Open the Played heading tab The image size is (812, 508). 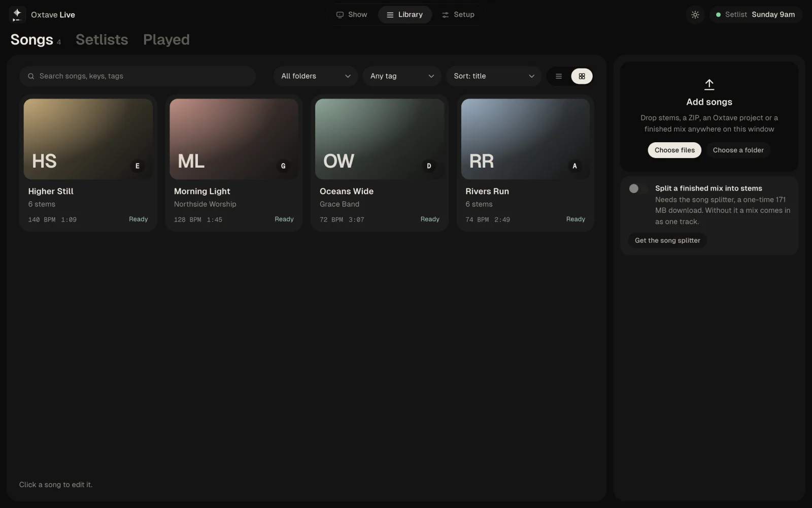[166, 40]
